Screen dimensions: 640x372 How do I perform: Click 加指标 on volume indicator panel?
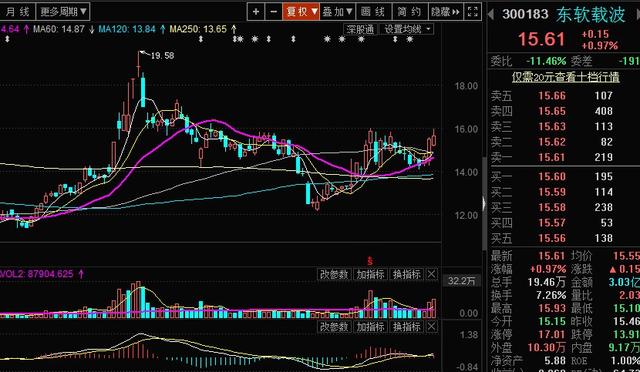[x=370, y=274]
